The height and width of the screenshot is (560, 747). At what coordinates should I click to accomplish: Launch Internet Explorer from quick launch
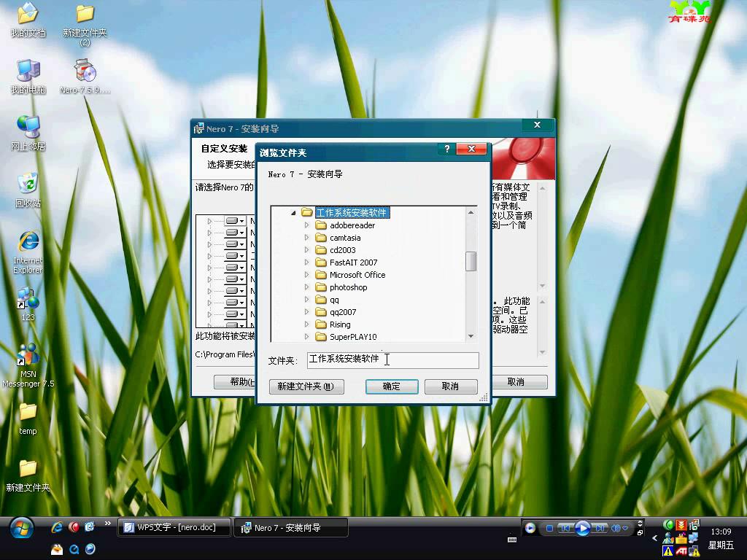(x=57, y=526)
